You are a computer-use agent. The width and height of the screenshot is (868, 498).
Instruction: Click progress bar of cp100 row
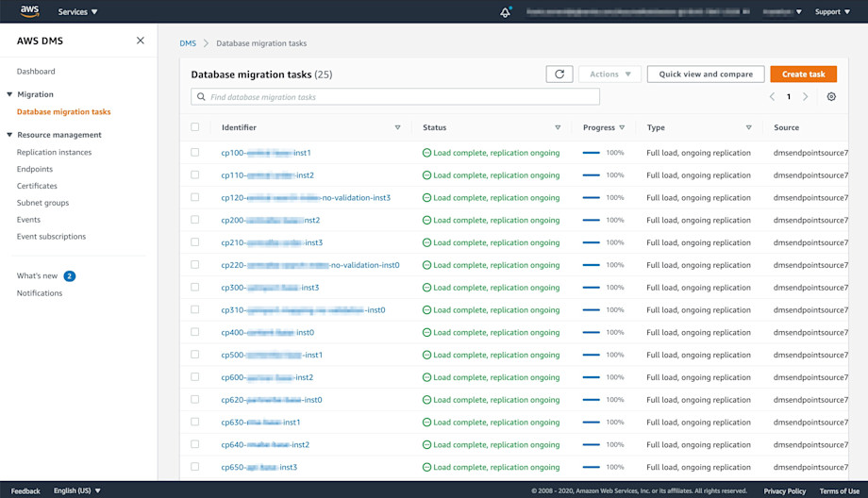click(592, 153)
